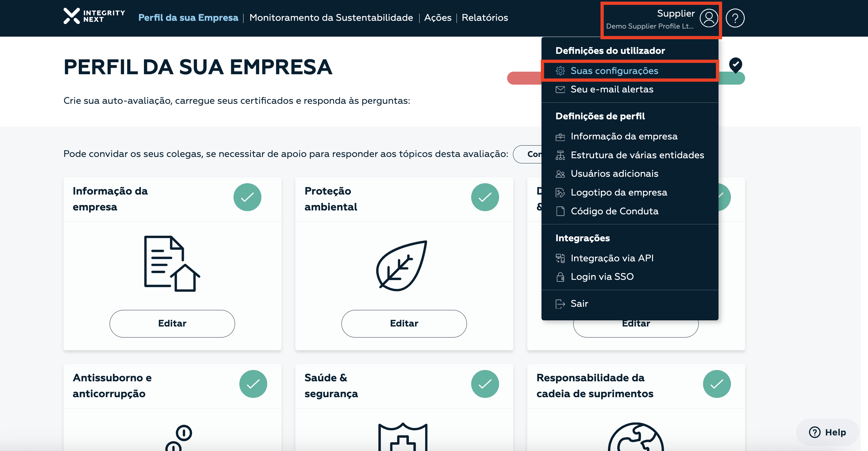Click the IntegrityNext logo
Image resolution: width=868 pixels, height=451 pixels.
click(94, 16)
